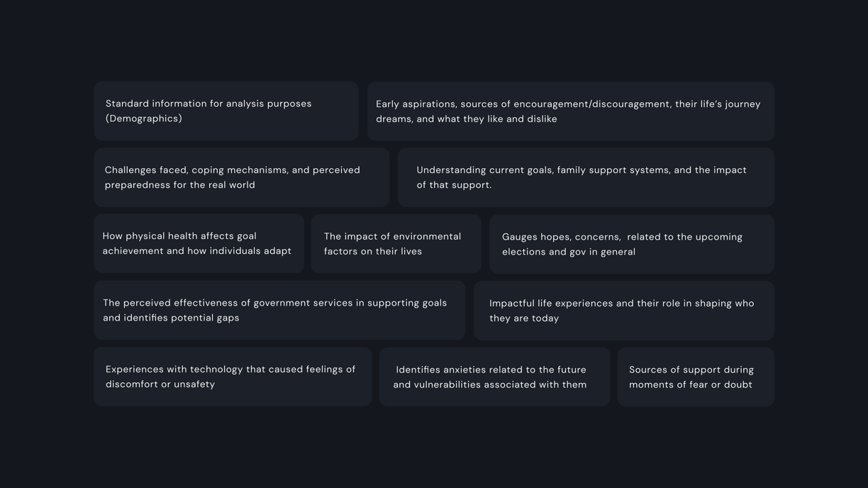Select the Early aspirations and encouragement card

(571, 111)
